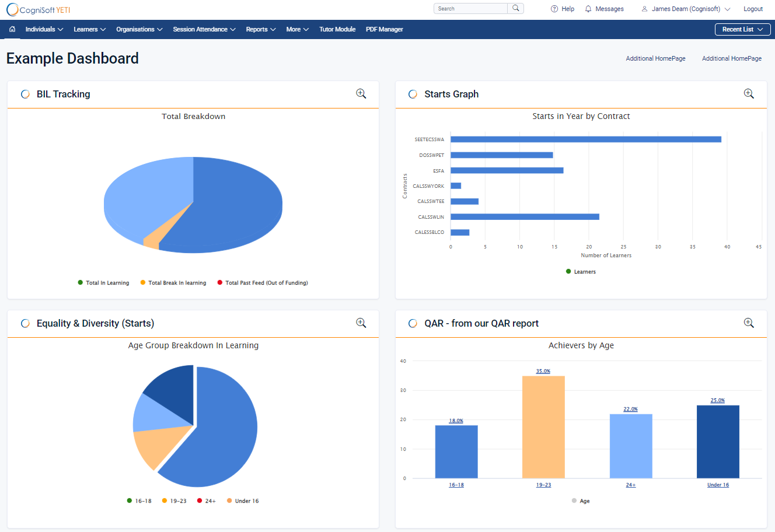The image size is (775, 532).
Task: Zoom the Starts Graph widget via its magnifier icon
Action: point(749,93)
